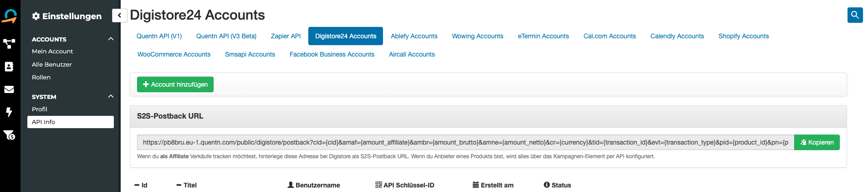Switch to Quentn API (V1) tab
Screen dimensions: 868x192
(159, 36)
